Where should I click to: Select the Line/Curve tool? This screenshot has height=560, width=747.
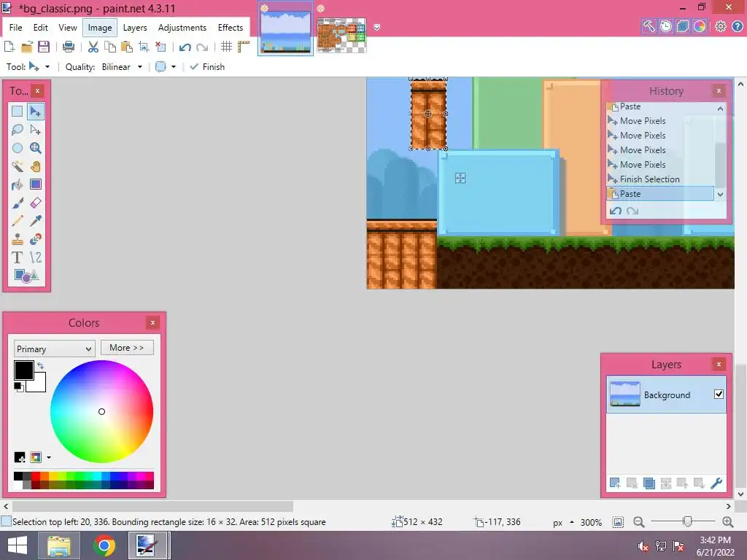(x=35, y=257)
